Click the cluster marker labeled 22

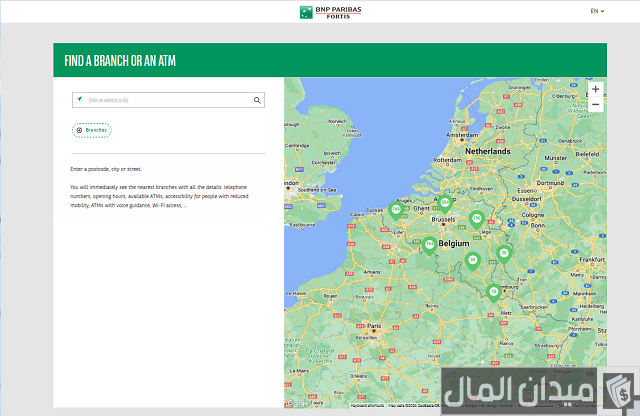tap(473, 260)
